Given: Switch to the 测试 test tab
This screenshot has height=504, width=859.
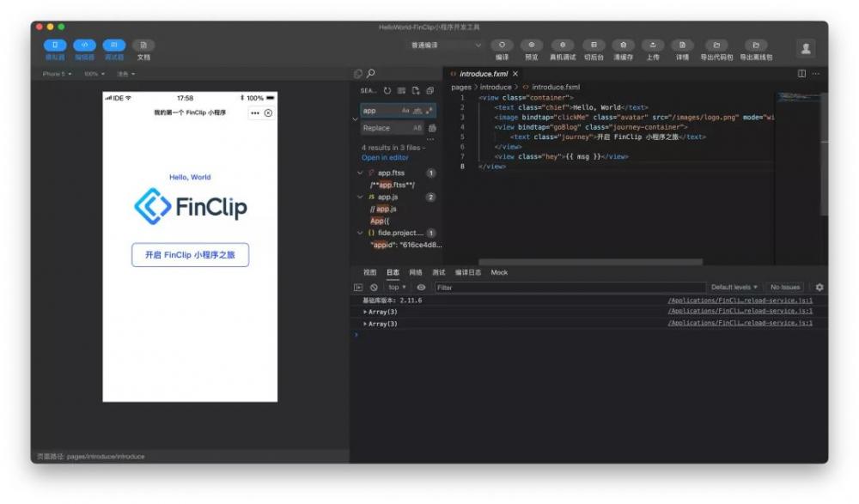Looking at the screenshot, I should click(x=439, y=272).
